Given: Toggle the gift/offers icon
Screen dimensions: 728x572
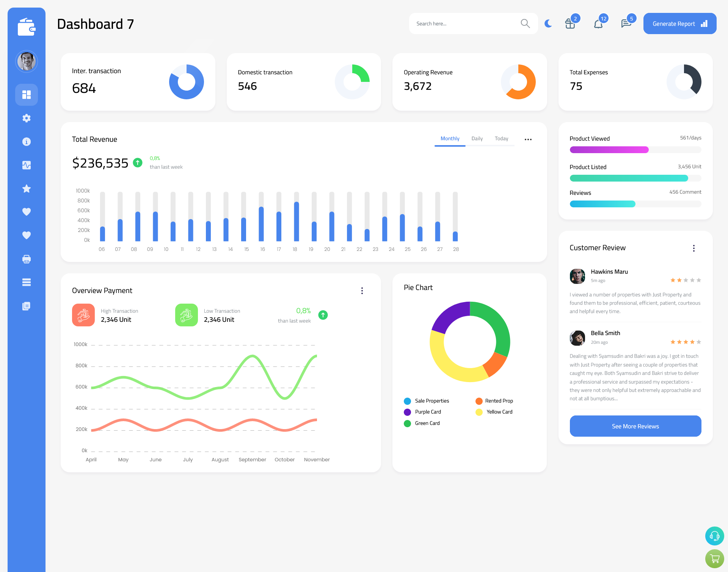Looking at the screenshot, I should click(x=568, y=24).
